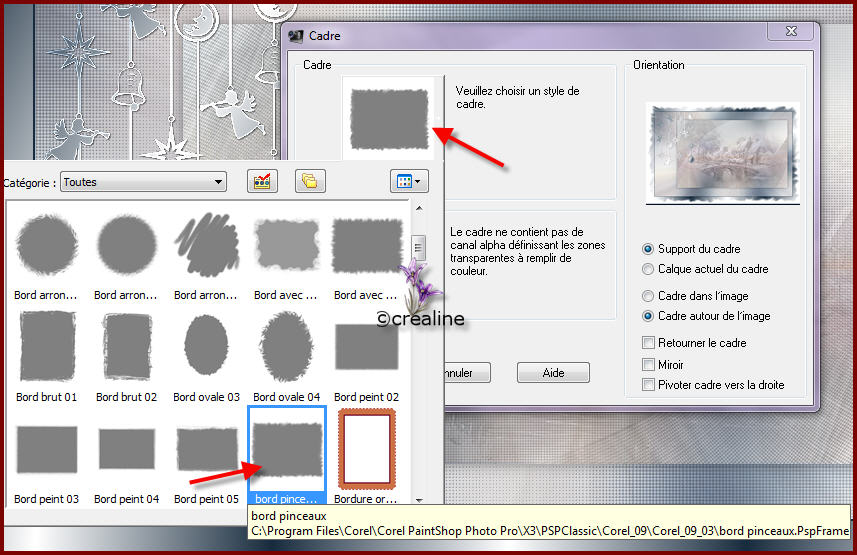Choose the orange Bordure frame thumbnail
The height and width of the screenshot is (555, 857).
click(x=367, y=447)
